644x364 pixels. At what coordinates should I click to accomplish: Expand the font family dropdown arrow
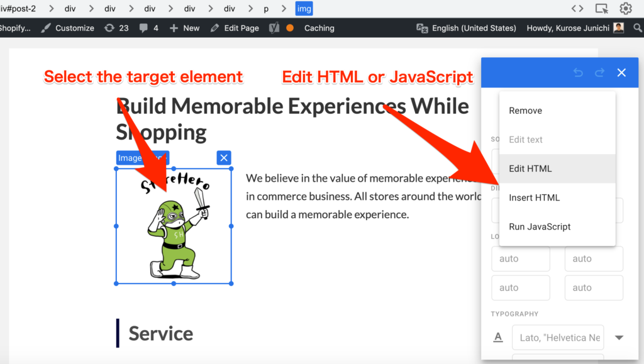click(x=619, y=338)
